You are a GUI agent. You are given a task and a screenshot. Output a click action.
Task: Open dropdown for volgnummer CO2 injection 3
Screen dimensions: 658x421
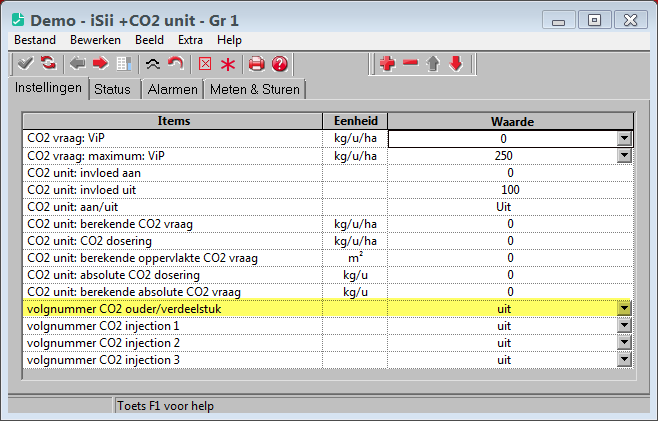pos(624,360)
